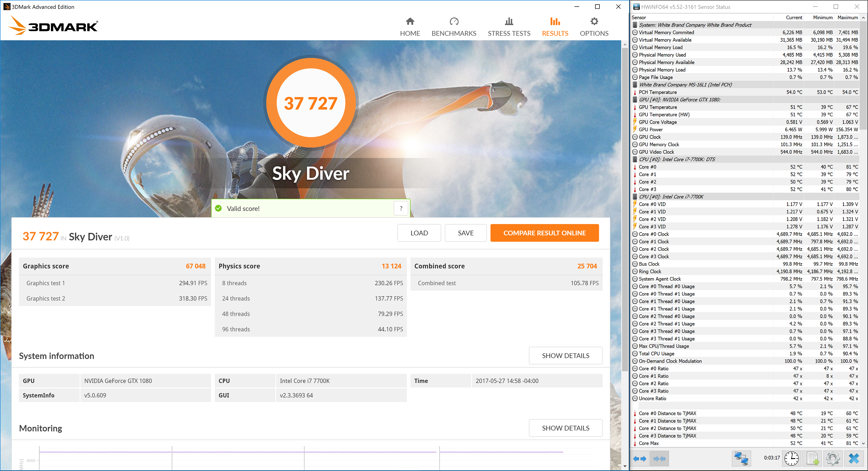This screenshot has height=471, width=868.
Task: Click Compare Result Online
Action: click(x=544, y=233)
